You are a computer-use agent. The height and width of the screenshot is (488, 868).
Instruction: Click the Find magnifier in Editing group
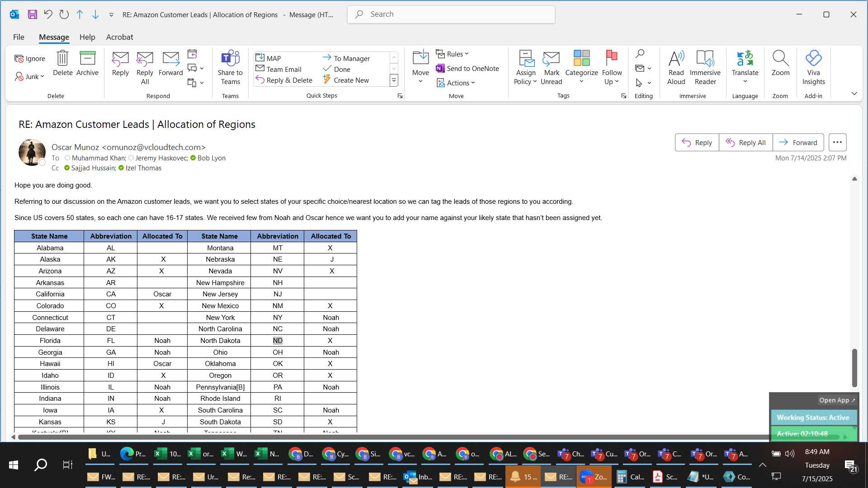point(640,54)
